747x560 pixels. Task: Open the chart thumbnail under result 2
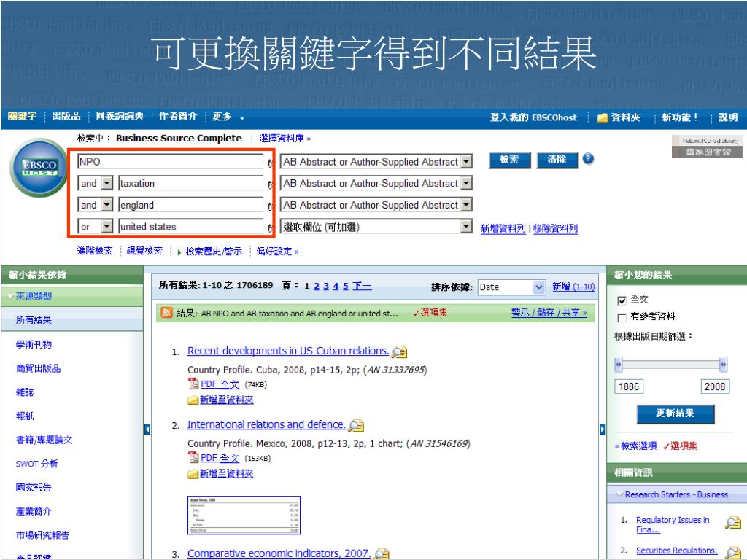click(x=244, y=516)
